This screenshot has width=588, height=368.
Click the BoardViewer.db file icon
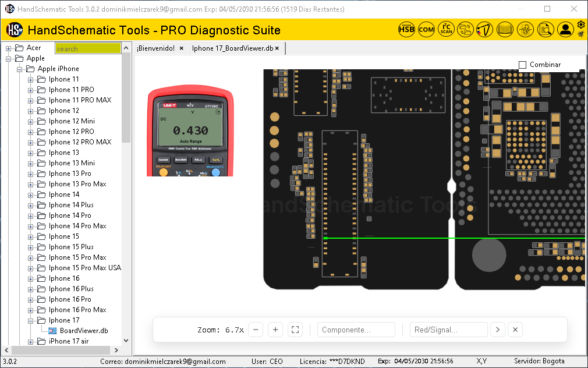tap(53, 331)
